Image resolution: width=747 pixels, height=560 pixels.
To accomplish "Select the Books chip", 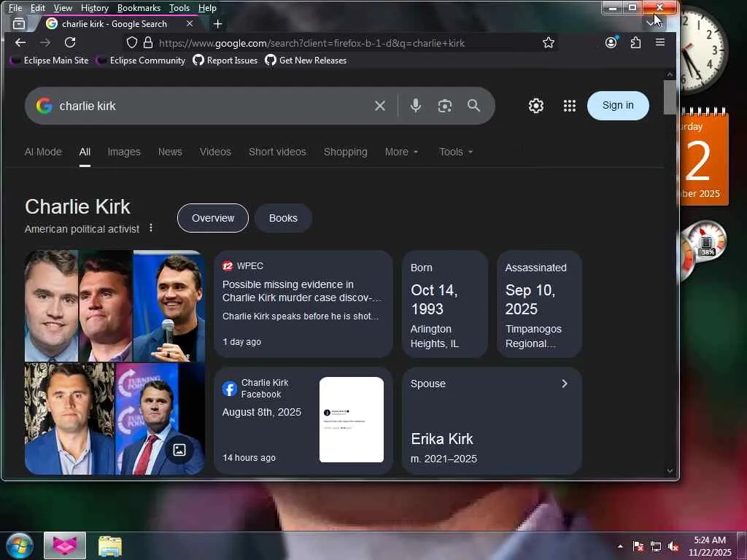I will coord(283,218).
